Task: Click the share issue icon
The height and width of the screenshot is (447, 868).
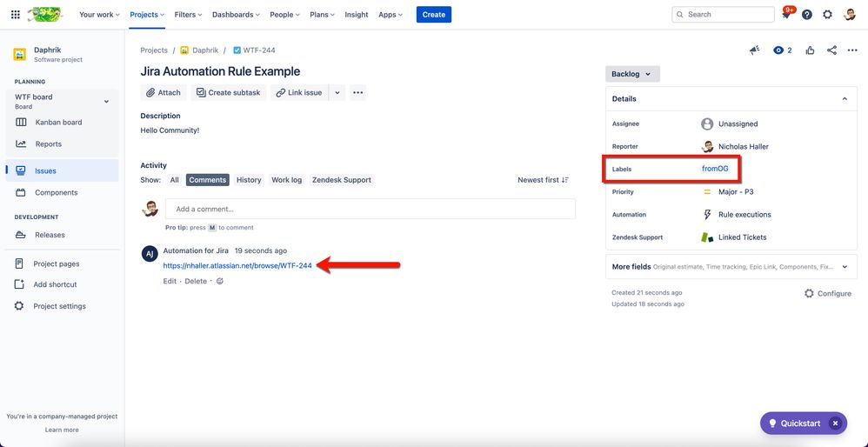Action: click(831, 50)
